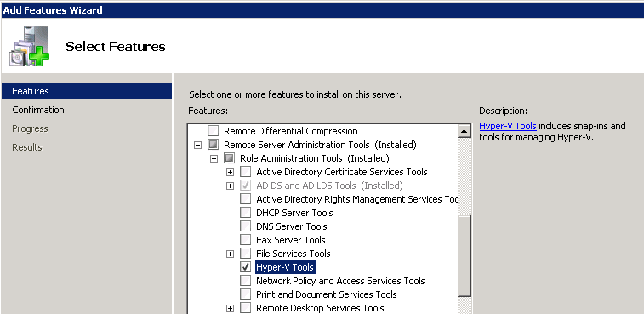Select the Features step in sidebar

(x=87, y=91)
